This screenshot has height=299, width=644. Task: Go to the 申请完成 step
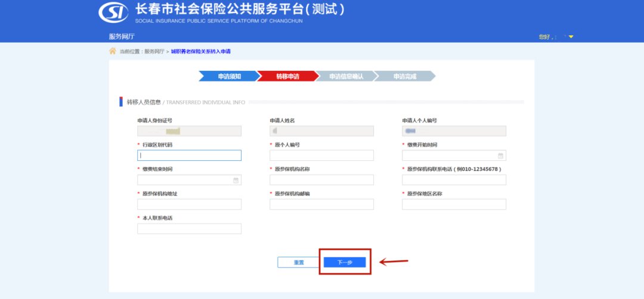pyautogui.click(x=404, y=76)
